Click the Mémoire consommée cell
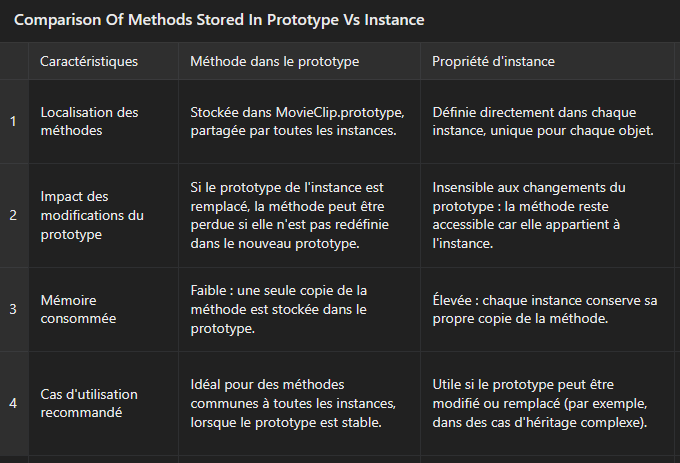Screen dimensions: 680x463 click(x=103, y=309)
